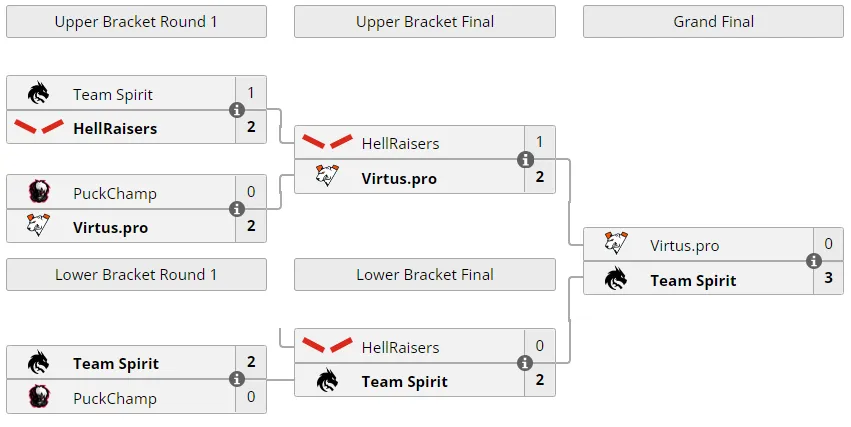Click info icon on Upper Bracket Final match

coord(525,160)
